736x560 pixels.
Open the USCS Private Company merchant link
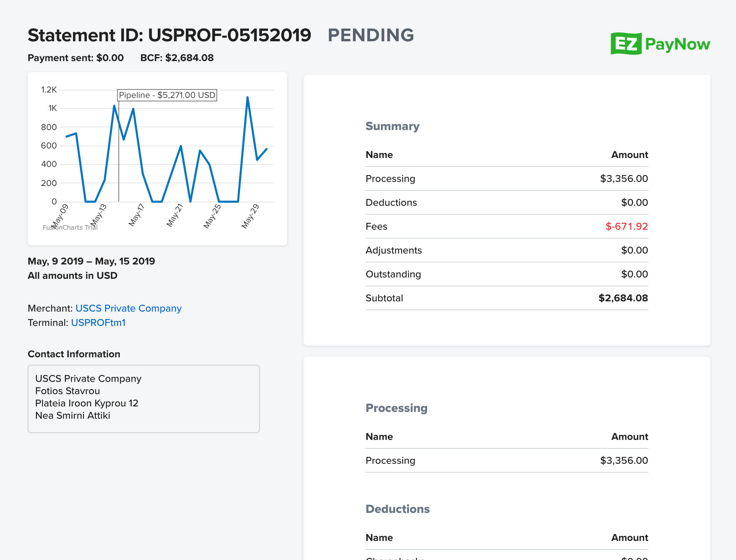pyautogui.click(x=128, y=308)
